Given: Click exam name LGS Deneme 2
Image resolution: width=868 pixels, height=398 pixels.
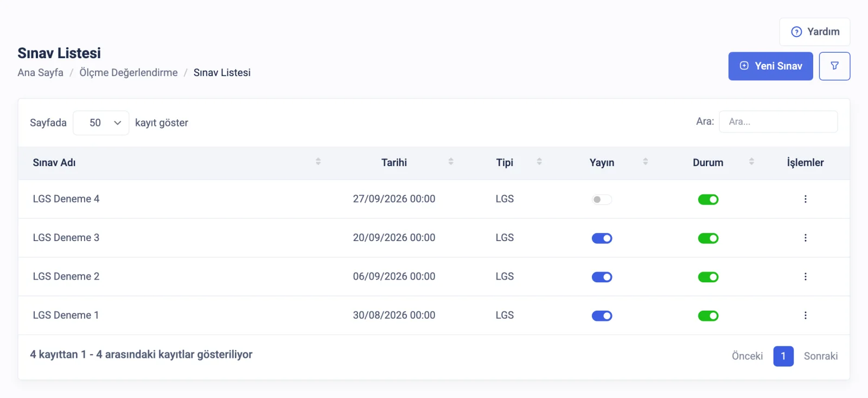Looking at the screenshot, I should [66, 277].
